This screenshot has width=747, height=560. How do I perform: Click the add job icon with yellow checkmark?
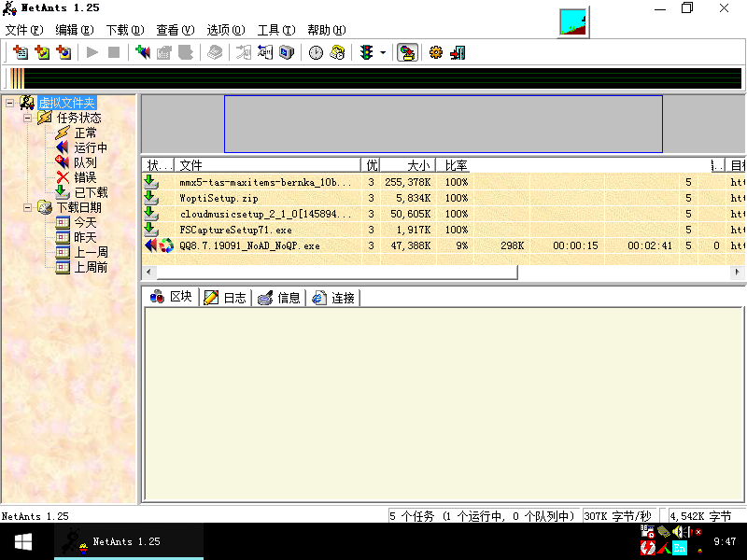[42, 52]
